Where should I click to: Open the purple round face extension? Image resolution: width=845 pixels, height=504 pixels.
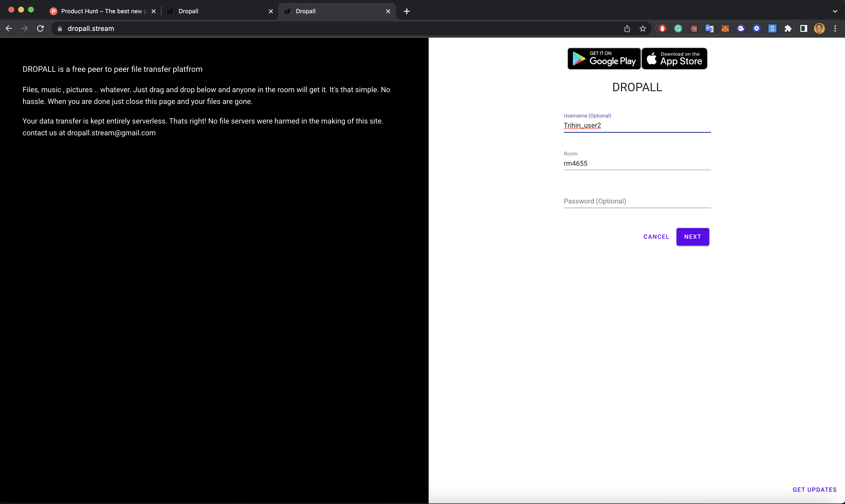pos(741,28)
